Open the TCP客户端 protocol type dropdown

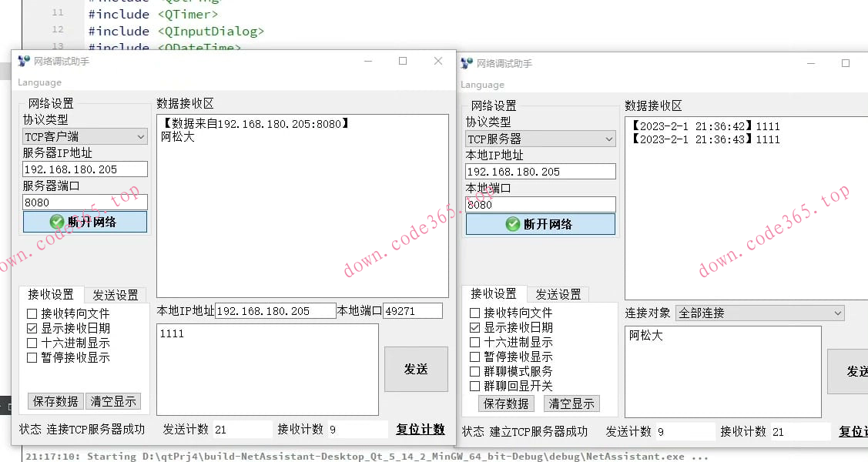point(141,136)
